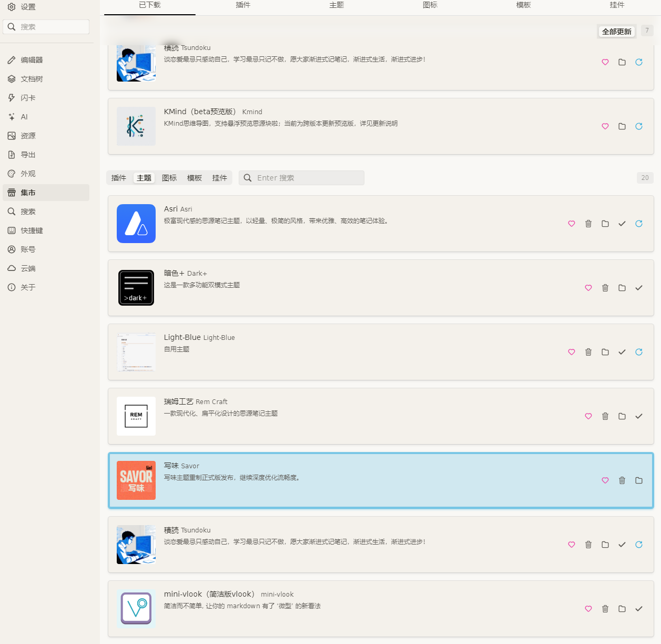Delete the Savor theme

[x=622, y=480]
